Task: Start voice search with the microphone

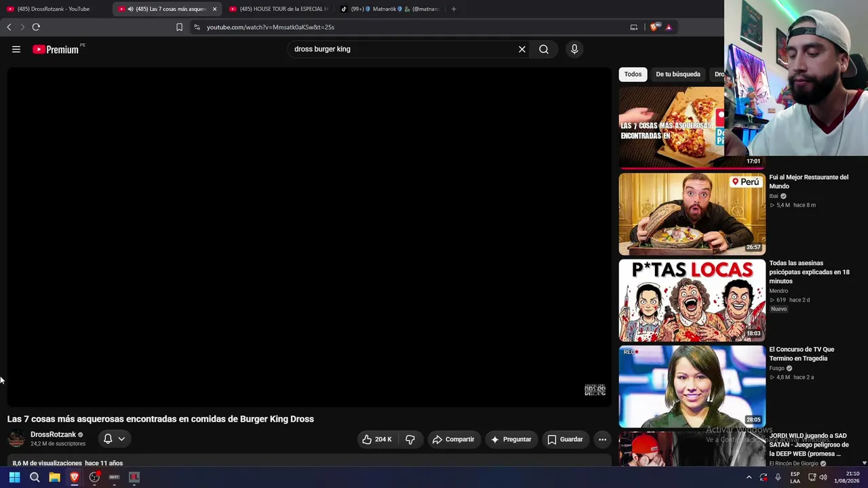Action: pyautogui.click(x=574, y=49)
